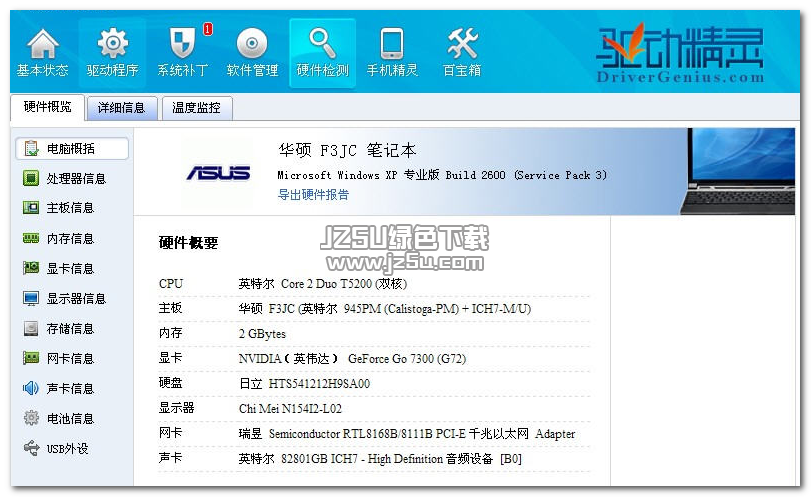Screen dimensions: 811x497
Task: Click the CPU row label
Action: (171, 284)
